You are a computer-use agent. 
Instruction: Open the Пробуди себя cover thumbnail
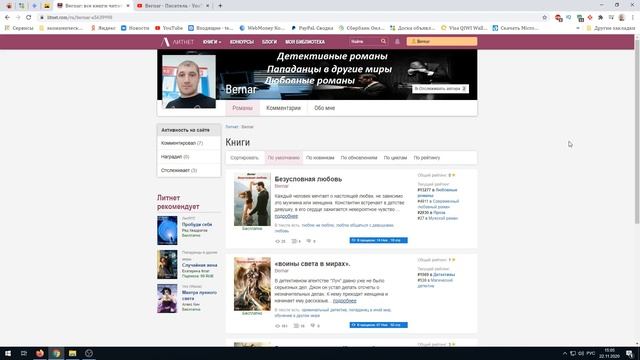click(x=167, y=231)
